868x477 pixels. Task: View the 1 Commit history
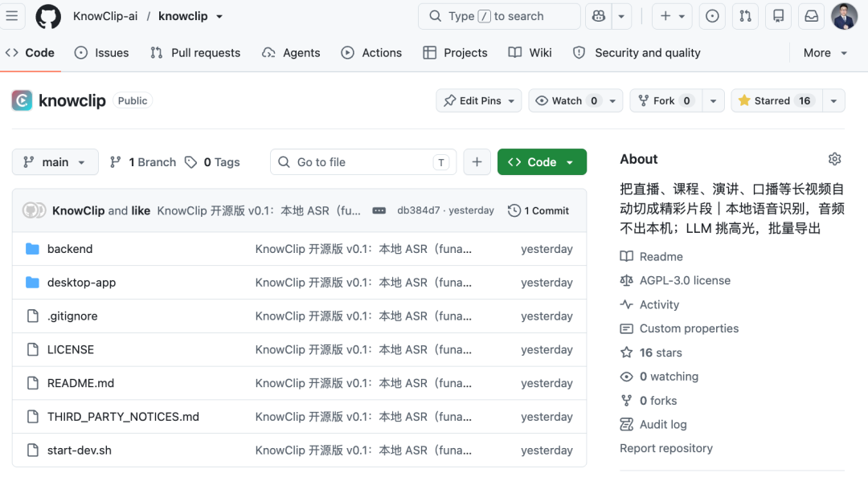[x=538, y=211]
